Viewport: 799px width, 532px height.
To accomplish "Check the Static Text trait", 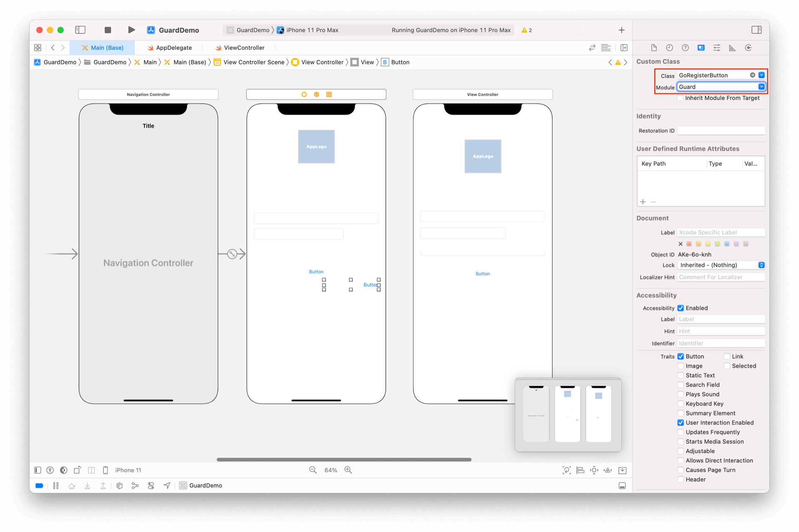I will click(680, 375).
